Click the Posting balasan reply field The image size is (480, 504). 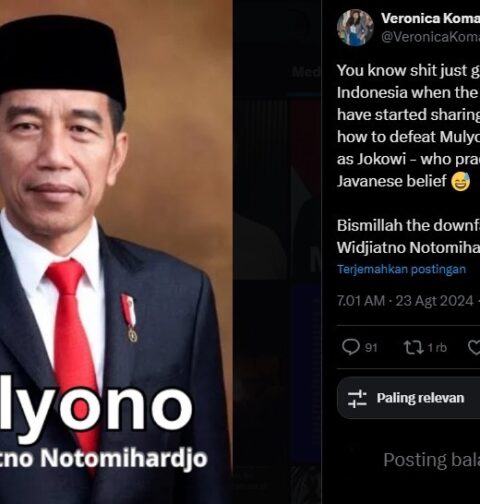point(432,460)
